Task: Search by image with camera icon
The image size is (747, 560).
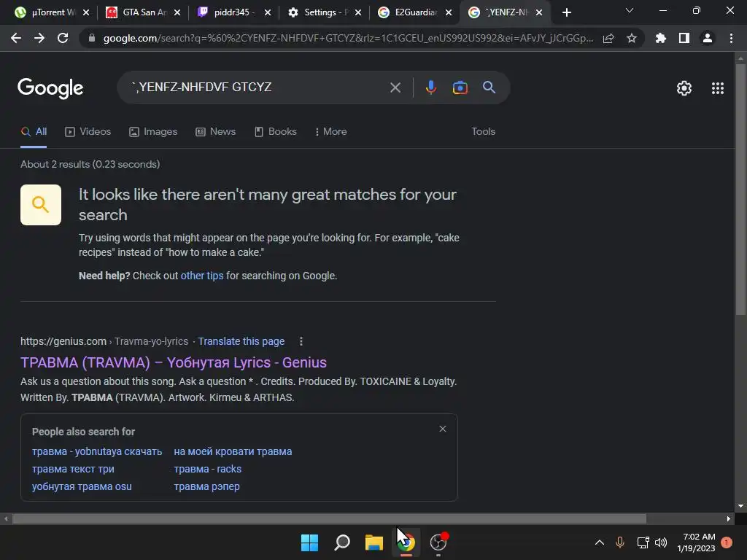Action: coord(460,87)
